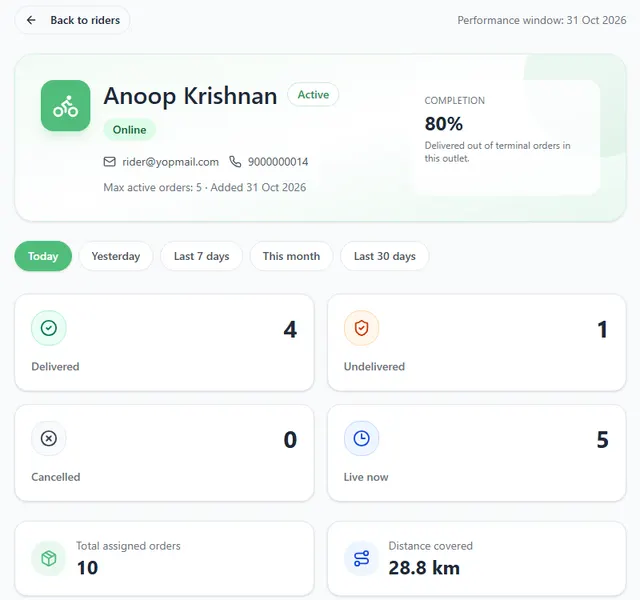This screenshot has height=600, width=640.
Task: Click the Distance covered label
Action: click(431, 546)
